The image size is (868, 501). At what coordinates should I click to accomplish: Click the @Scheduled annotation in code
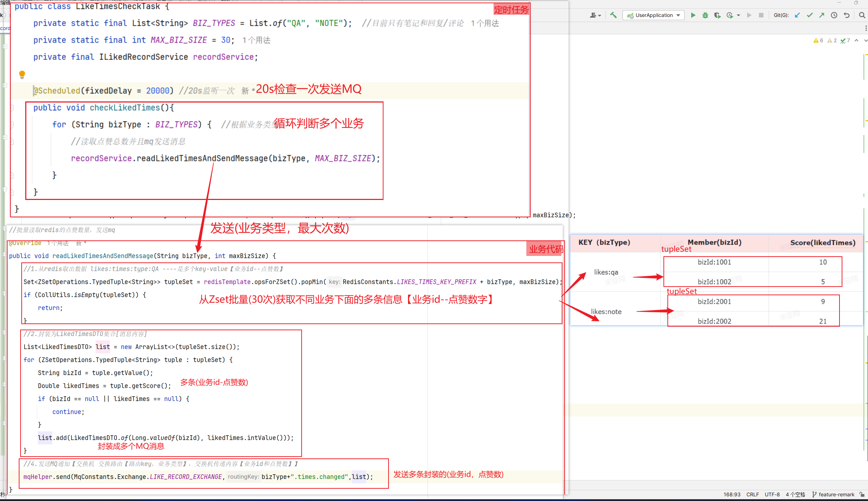(x=57, y=91)
